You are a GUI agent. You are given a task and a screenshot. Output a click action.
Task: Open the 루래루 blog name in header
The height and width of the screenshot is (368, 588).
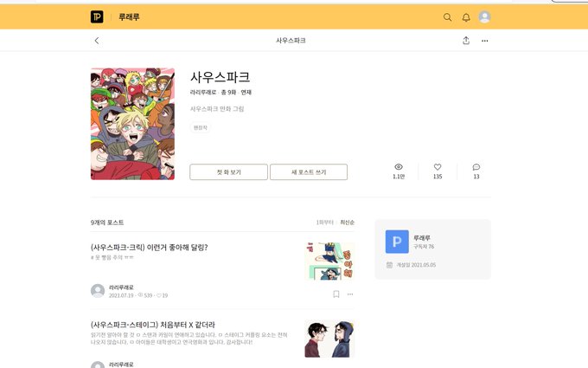pos(129,17)
